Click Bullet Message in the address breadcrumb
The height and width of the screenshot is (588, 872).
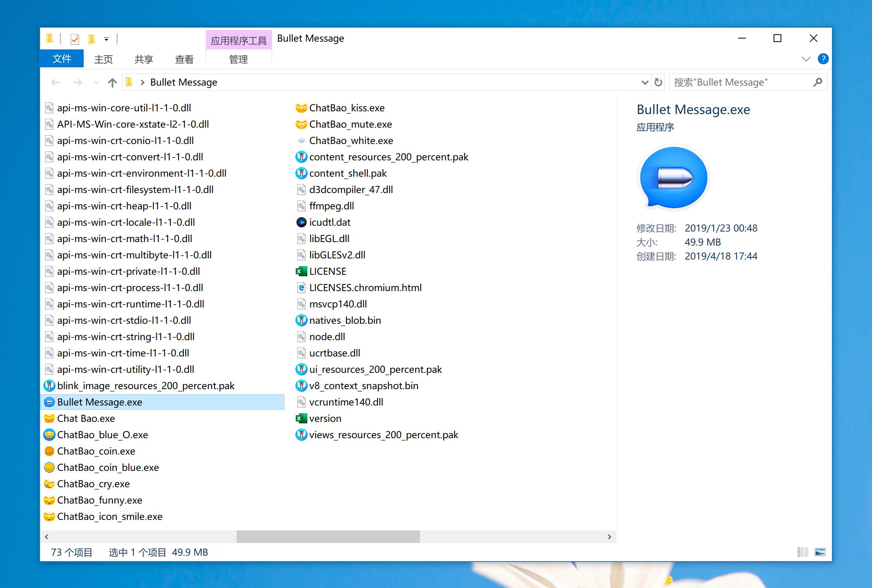[x=184, y=82]
